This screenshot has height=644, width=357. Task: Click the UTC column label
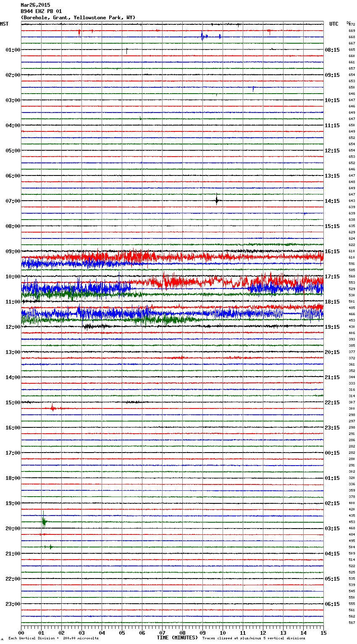(334, 24)
